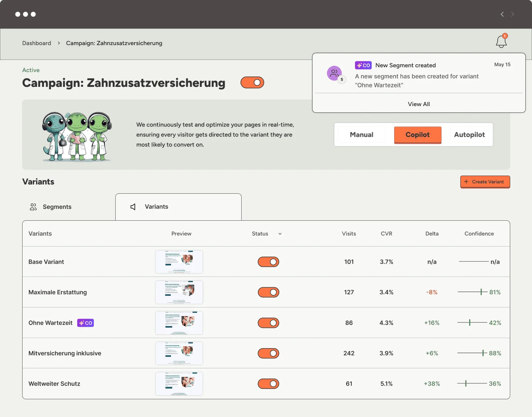Click the Mitversicherung inklusive confidence bar
This screenshot has height=417, width=532.
pyautogui.click(x=472, y=353)
